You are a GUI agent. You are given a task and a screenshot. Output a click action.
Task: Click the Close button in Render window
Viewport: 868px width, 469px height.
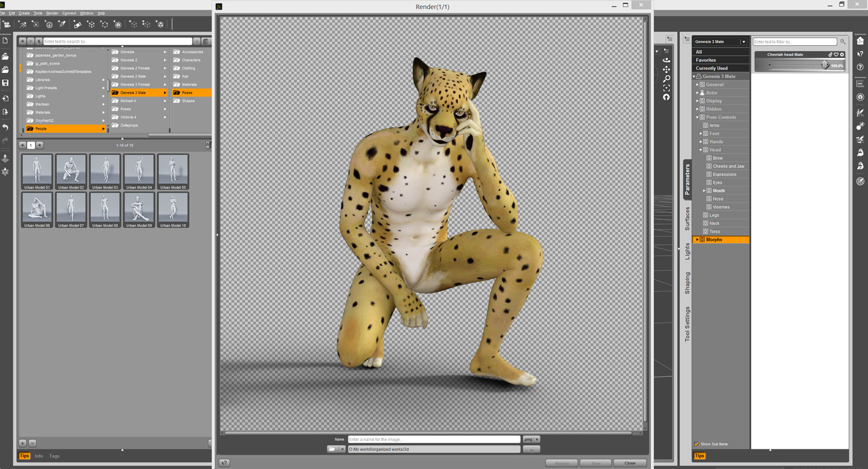pyautogui.click(x=630, y=463)
